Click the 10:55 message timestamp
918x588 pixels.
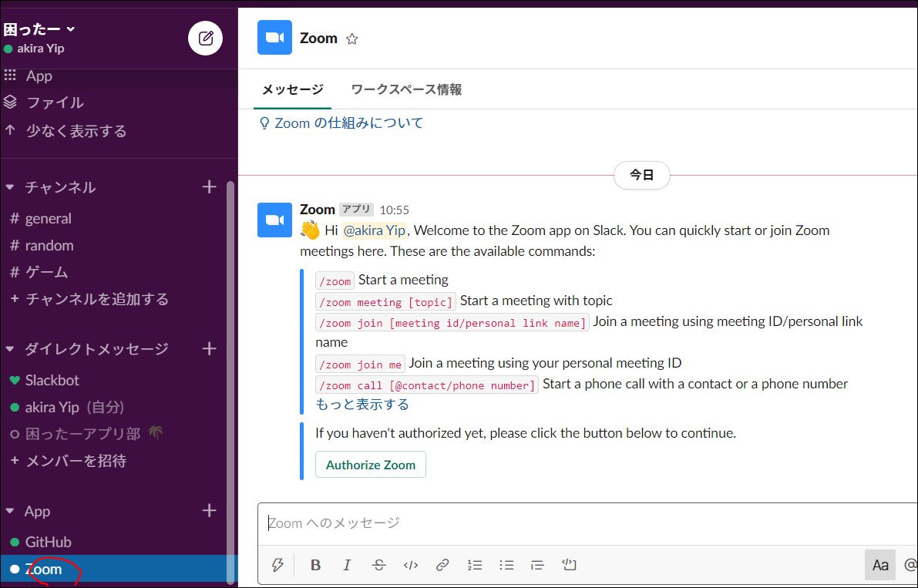click(394, 210)
